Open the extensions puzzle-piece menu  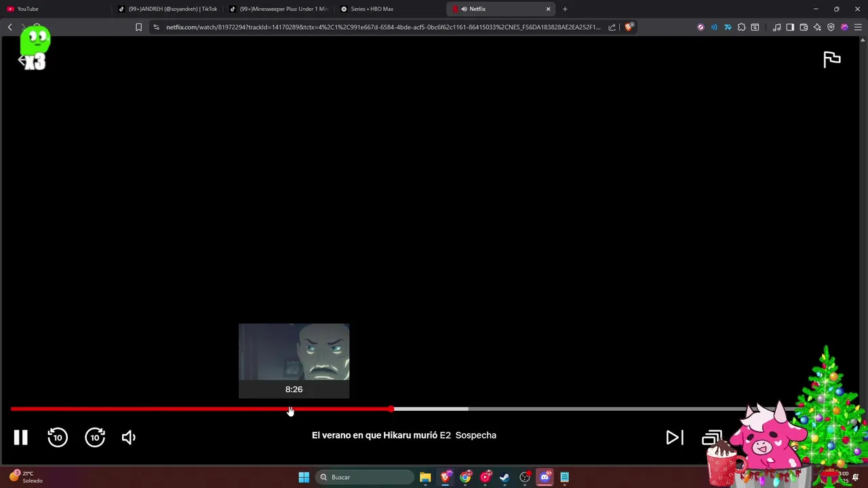tap(741, 27)
